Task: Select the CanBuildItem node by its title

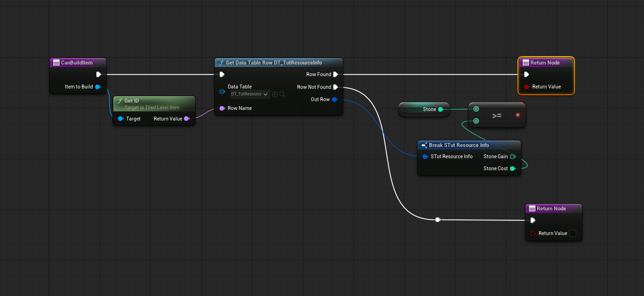Action: coord(77,63)
